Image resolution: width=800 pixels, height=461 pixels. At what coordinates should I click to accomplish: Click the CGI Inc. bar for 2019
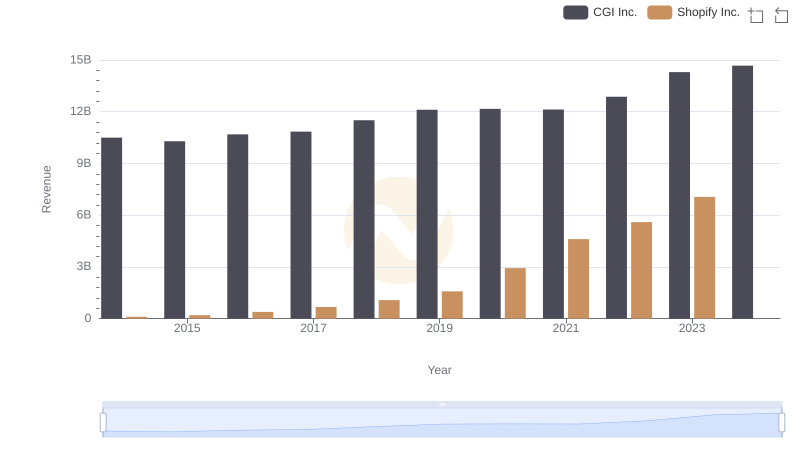pyautogui.click(x=427, y=214)
